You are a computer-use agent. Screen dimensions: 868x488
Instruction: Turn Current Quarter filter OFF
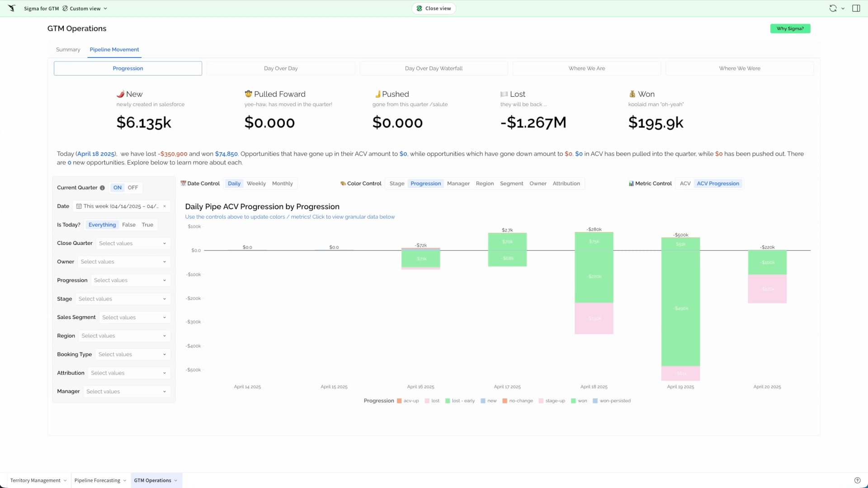click(133, 188)
